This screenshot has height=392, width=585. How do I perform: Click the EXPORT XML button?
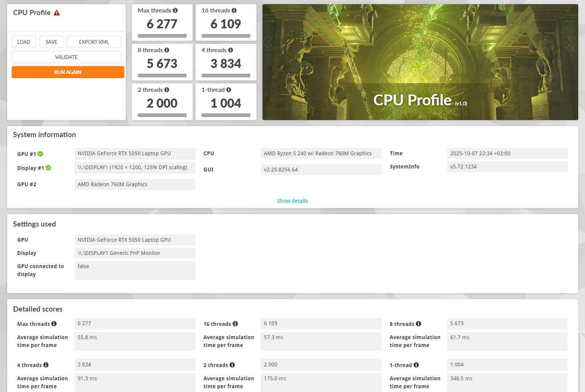(94, 42)
